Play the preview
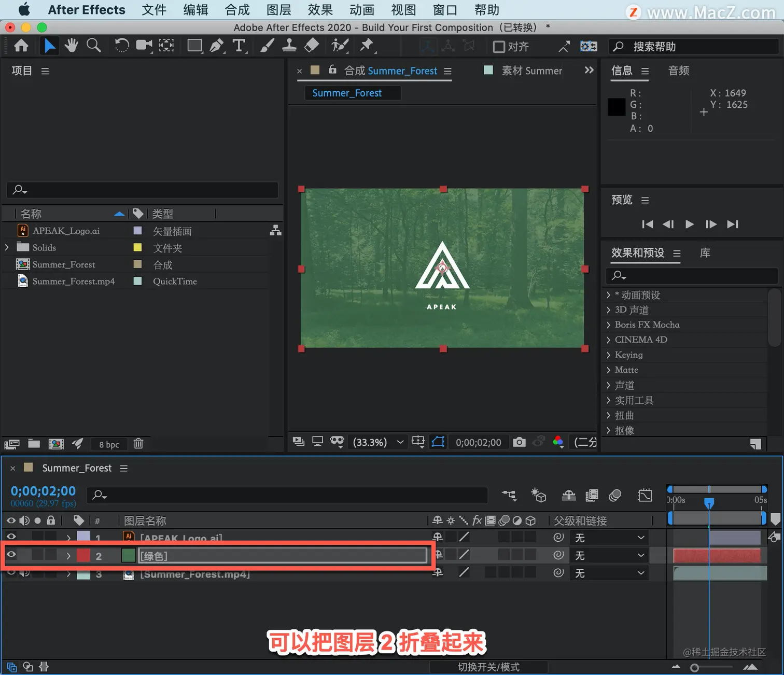The width and height of the screenshot is (784, 675). (690, 224)
